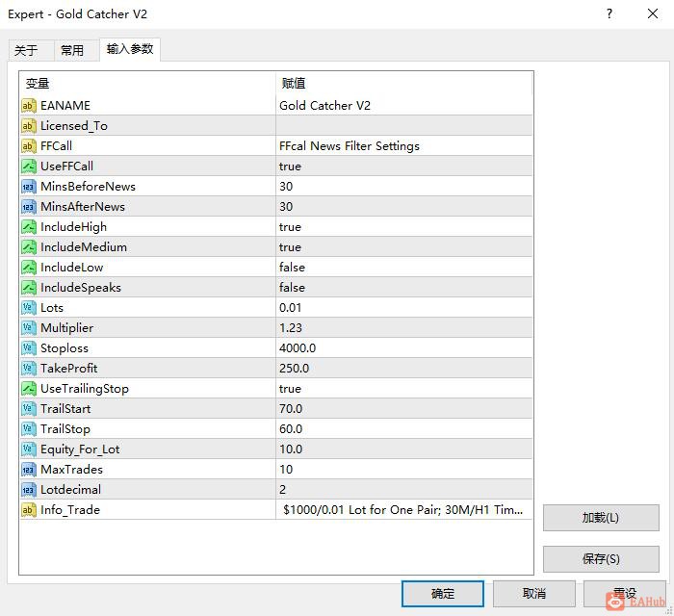Click the empty Licensed_To value field

404,126
